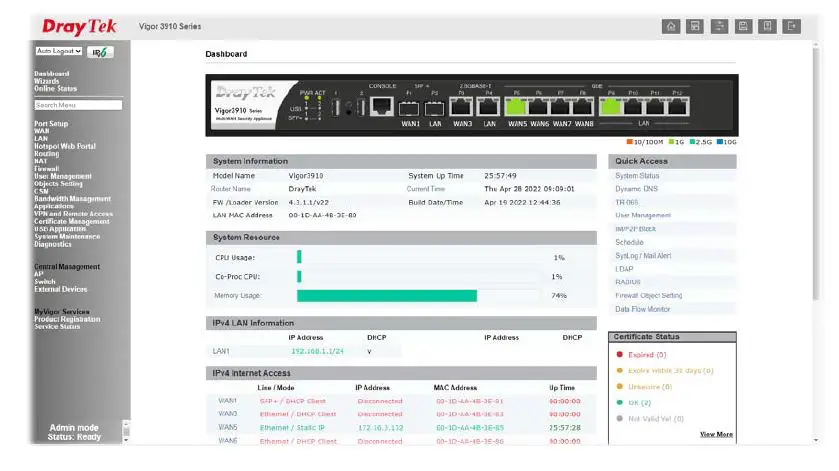This screenshot has height=471, width=839.
Task: Open RADIUS quick access link
Action: [628, 282]
